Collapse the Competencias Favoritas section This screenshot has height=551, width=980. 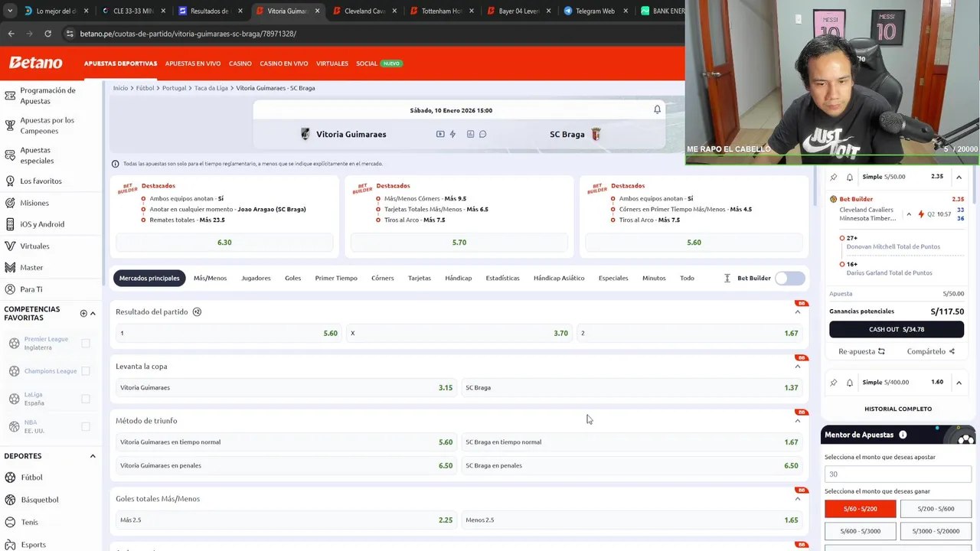[x=93, y=313]
